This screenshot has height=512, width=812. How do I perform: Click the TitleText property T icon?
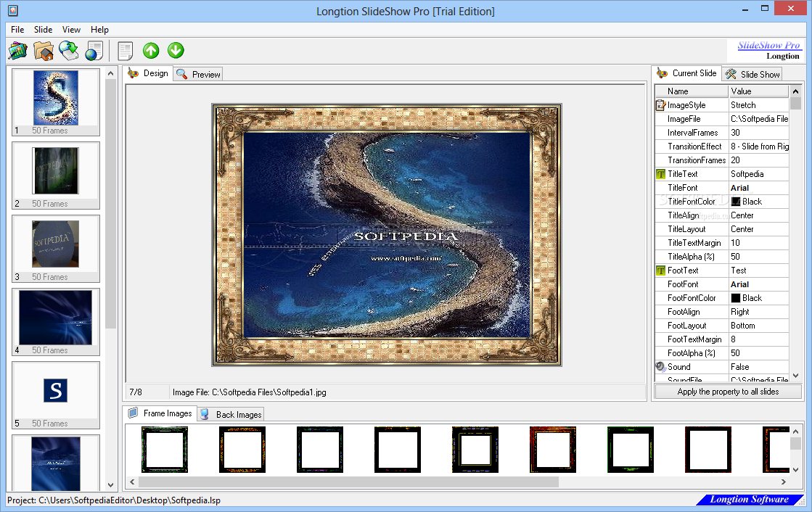tap(661, 174)
